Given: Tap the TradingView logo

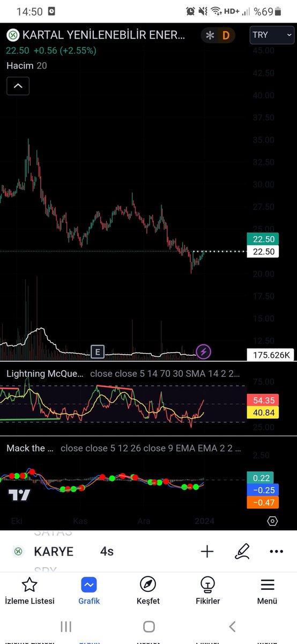Looking at the screenshot, I should tap(19, 495).
